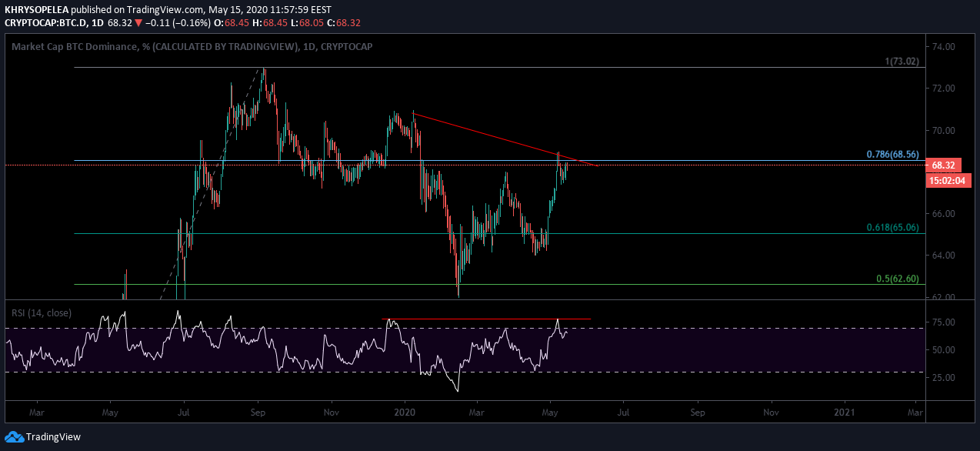Click the Fibonacci label 0.5(62.60)

point(898,279)
